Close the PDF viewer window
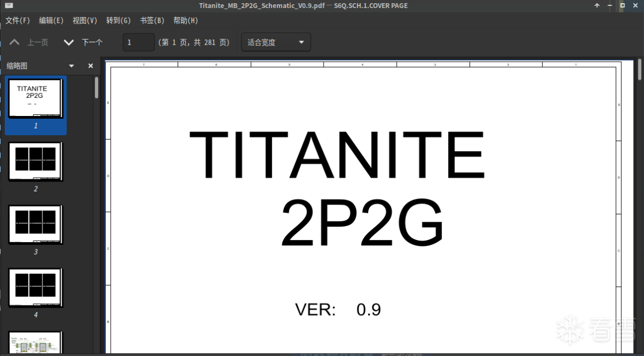 coord(635,5)
